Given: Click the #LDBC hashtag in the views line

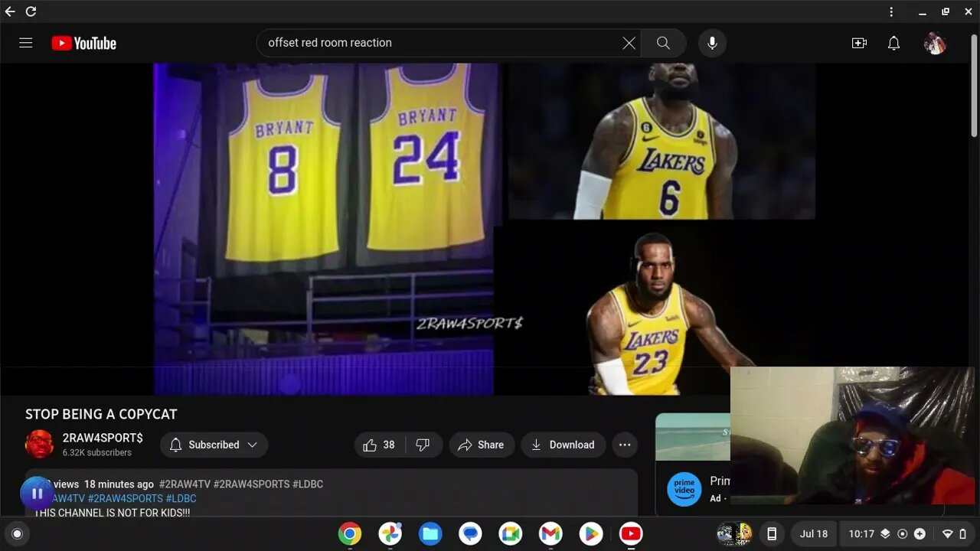Looking at the screenshot, I should tap(308, 484).
